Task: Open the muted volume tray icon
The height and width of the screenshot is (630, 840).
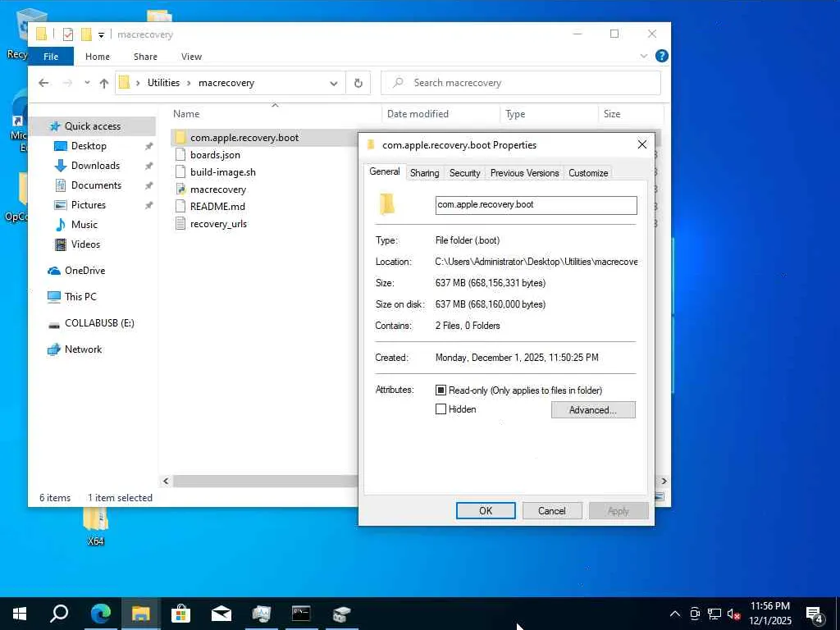Action: click(733, 614)
